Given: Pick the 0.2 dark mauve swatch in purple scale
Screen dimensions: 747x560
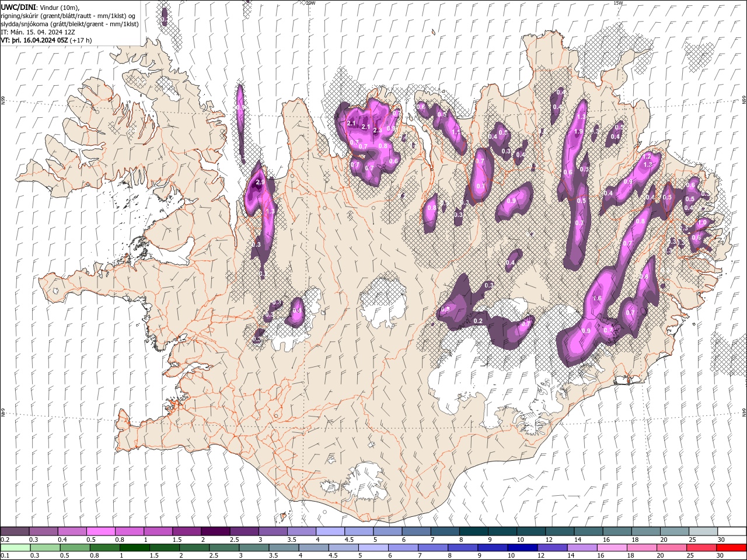Looking at the screenshot, I should [15, 531].
